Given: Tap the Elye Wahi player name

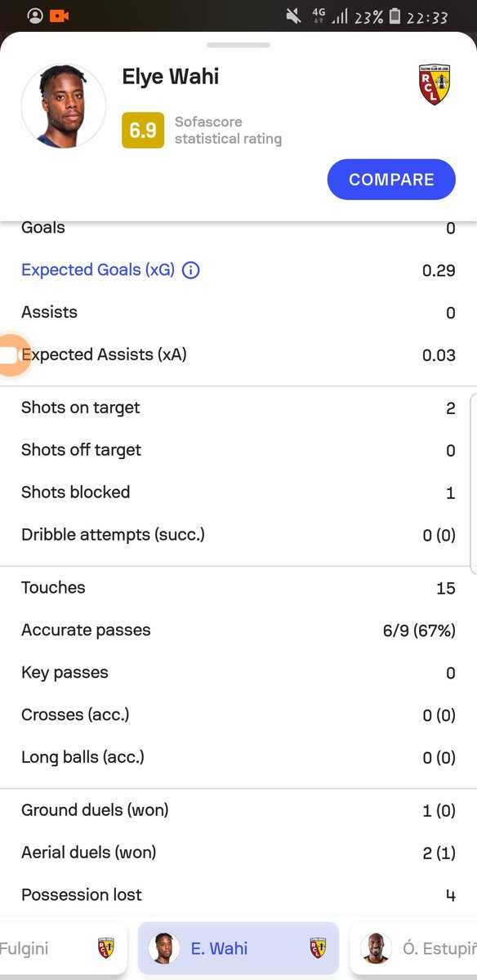Looking at the screenshot, I should 171,77.
